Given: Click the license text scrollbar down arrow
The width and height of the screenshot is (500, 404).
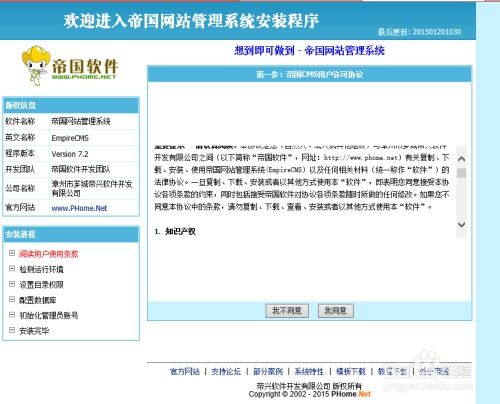Looking at the screenshot, I should click(x=462, y=224).
